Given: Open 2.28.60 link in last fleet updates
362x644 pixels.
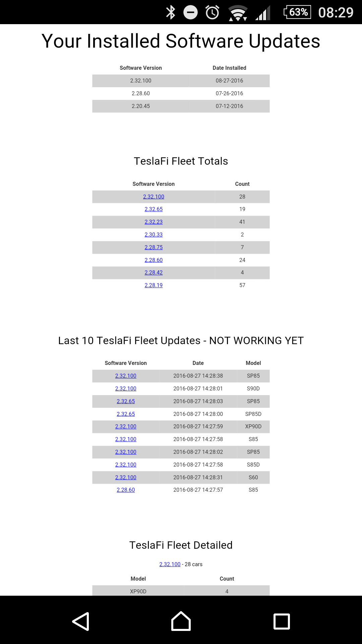Looking at the screenshot, I should click(126, 490).
